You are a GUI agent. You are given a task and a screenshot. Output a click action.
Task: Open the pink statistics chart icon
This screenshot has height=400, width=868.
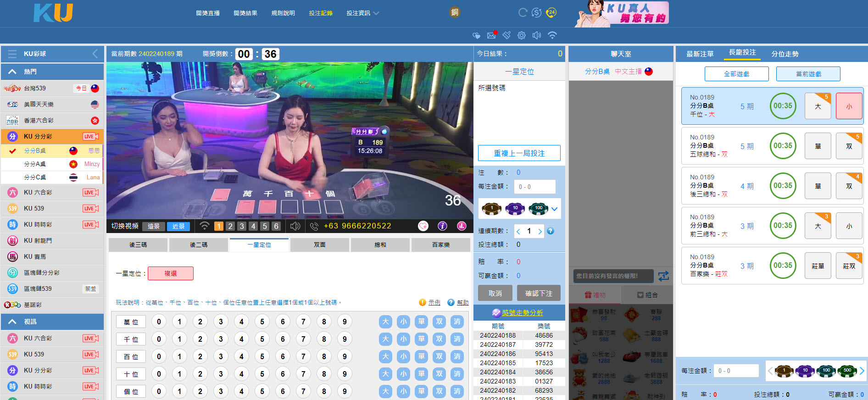click(x=462, y=226)
